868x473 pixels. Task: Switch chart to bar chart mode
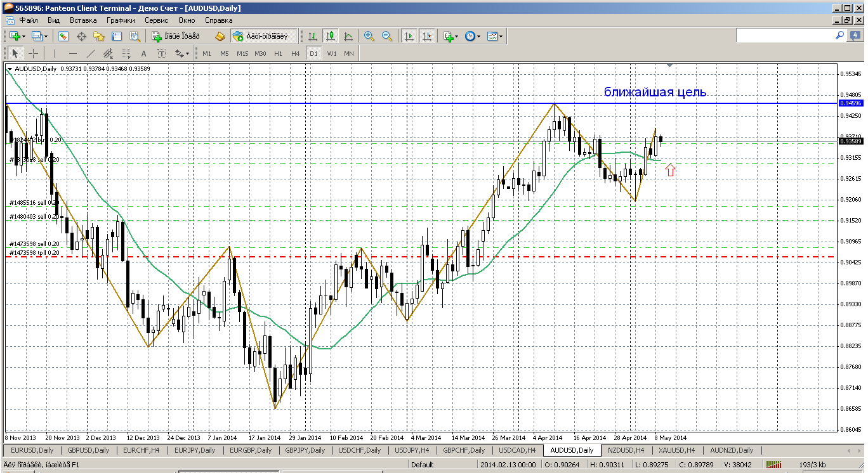(x=312, y=36)
